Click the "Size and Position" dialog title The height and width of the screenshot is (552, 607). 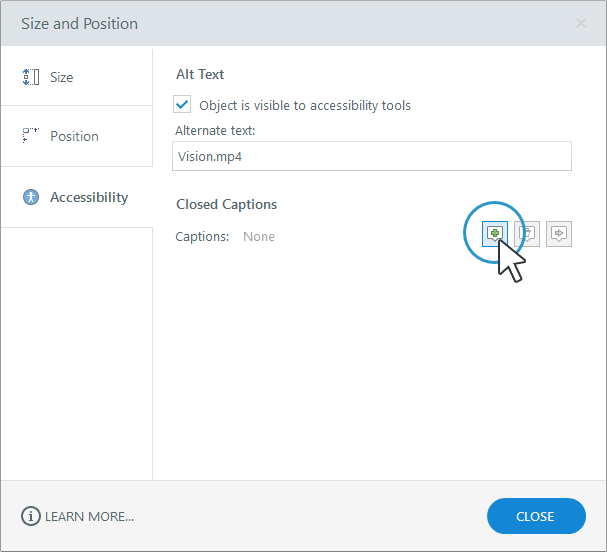80,23
